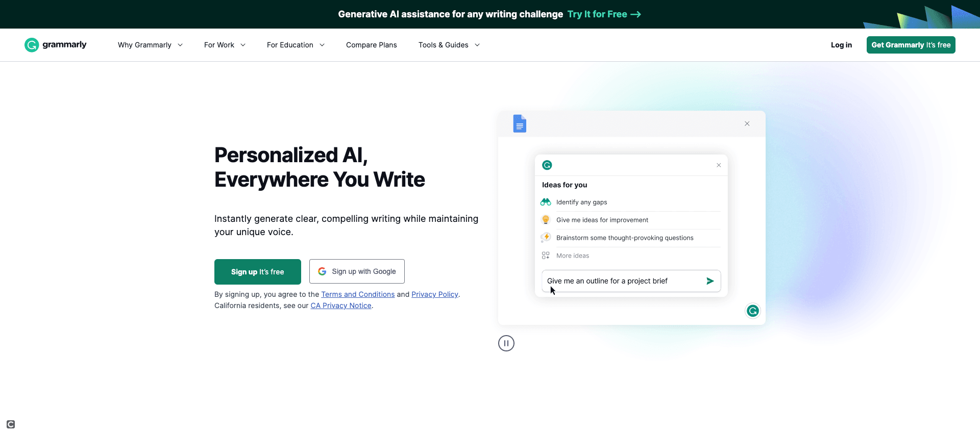980x432 pixels.
Task: Expand the Why Grammarly menu
Action: coord(150,45)
